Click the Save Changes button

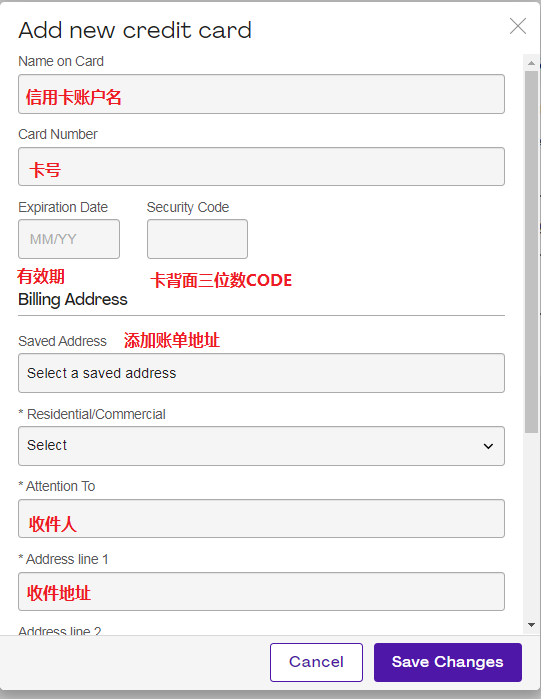click(448, 662)
